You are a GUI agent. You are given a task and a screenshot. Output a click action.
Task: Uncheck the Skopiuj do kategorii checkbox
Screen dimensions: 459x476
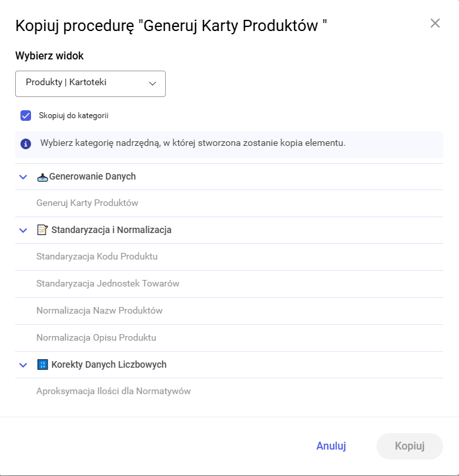[x=26, y=116]
